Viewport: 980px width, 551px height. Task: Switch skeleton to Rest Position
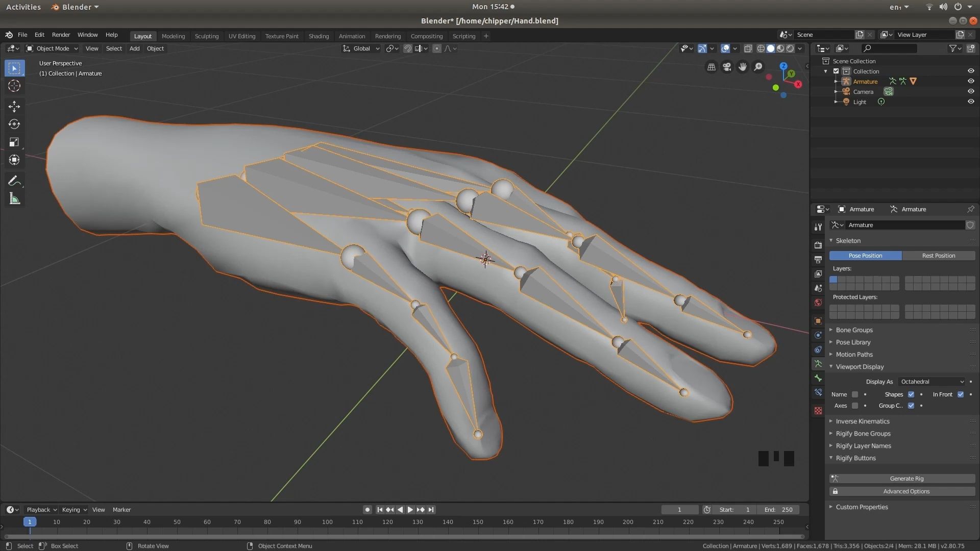938,256
